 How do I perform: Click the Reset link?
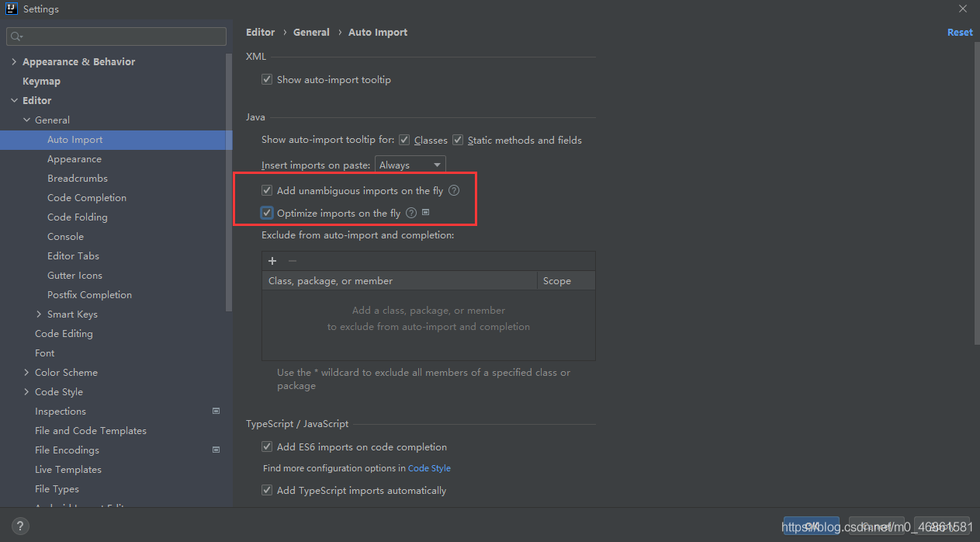coord(960,32)
